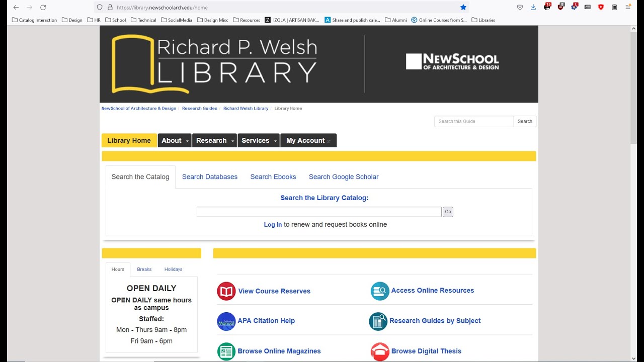Viewport: 644px width, 362px height.
Task: Open the Access Online Resources link
Action: (433, 291)
